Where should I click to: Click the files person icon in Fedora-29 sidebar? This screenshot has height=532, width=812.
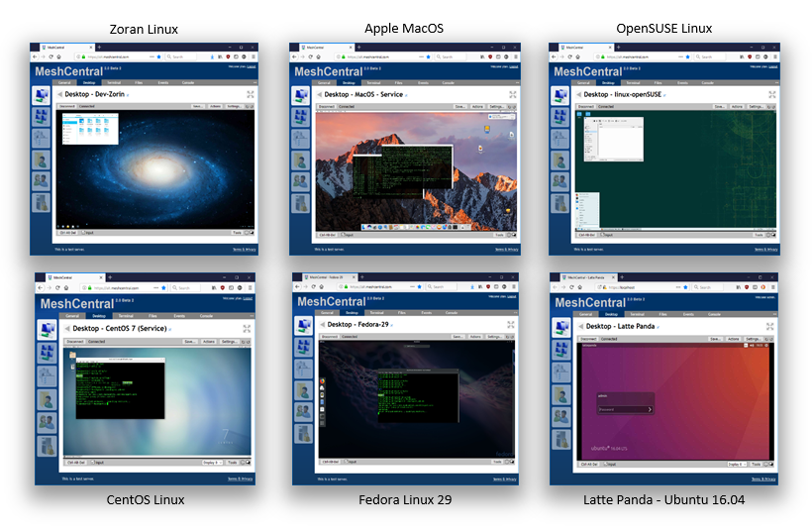pos(303,390)
